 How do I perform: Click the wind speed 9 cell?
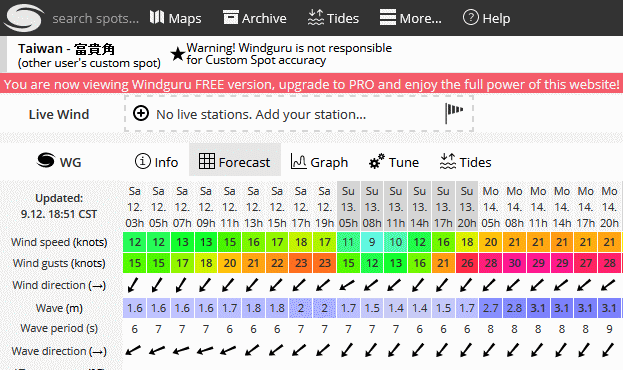[372, 242]
